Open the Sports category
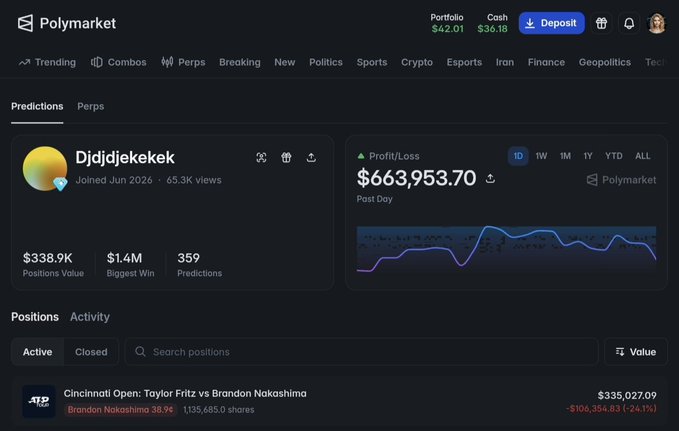 pos(372,62)
